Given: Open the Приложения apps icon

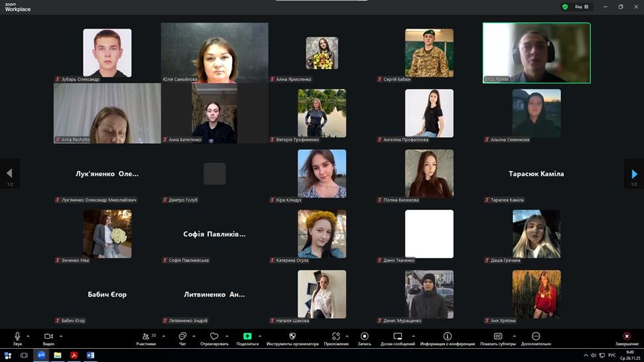Looking at the screenshot, I should [336, 336].
